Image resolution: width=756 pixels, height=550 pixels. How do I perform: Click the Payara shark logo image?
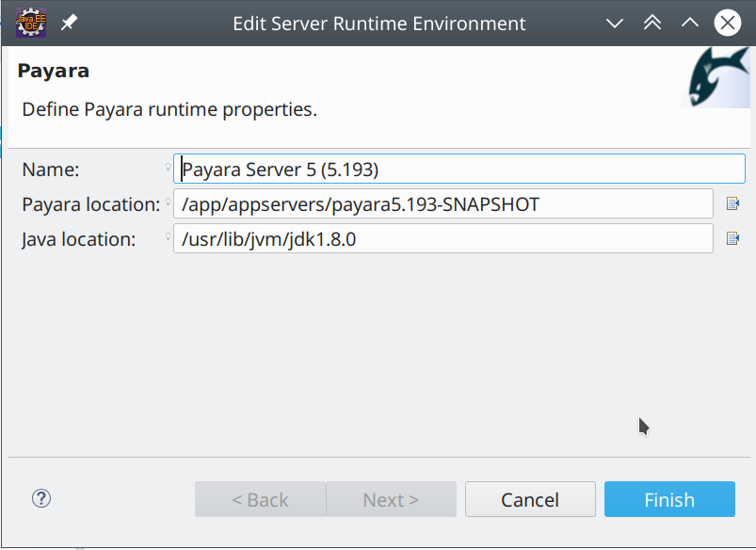714,81
